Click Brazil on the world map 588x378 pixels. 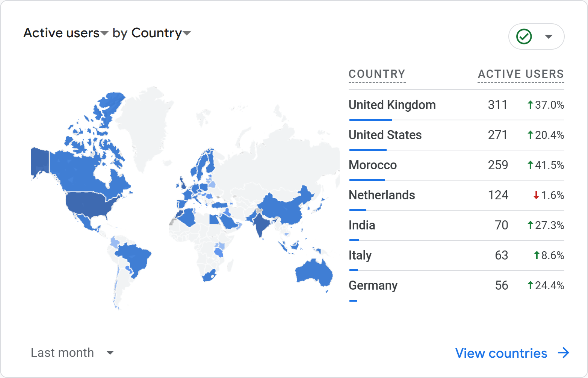(135, 258)
